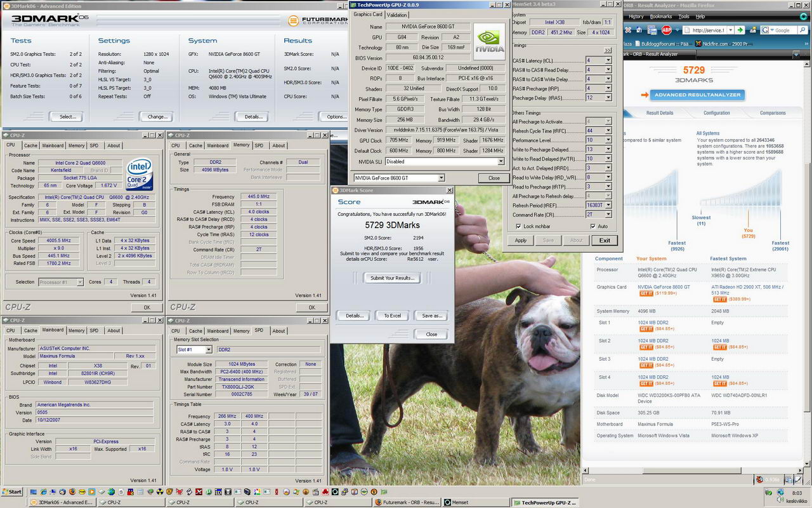Click green Go arrow beside address bar
812x508 pixels.
pyautogui.click(x=740, y=30)
